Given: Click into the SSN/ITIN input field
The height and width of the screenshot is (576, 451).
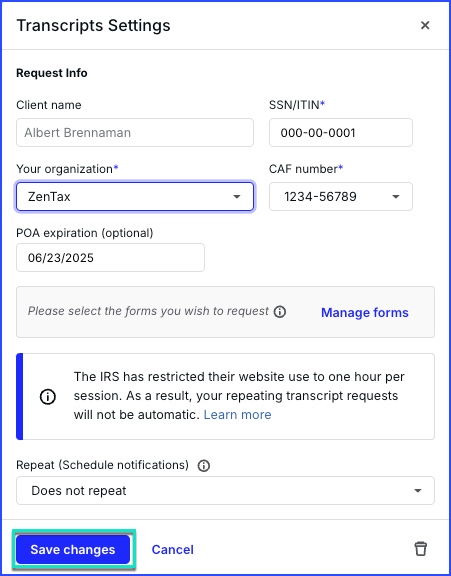Looking at the screenshot, I should pos(341,132).
